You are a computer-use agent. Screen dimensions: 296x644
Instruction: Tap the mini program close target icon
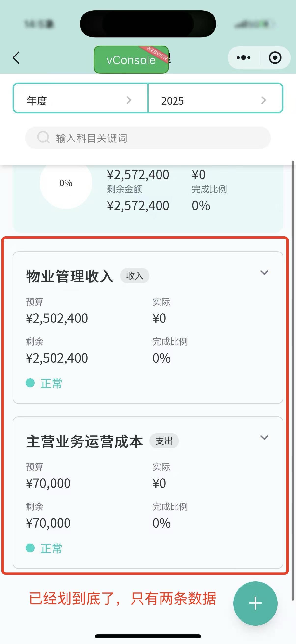pos(275,58)
